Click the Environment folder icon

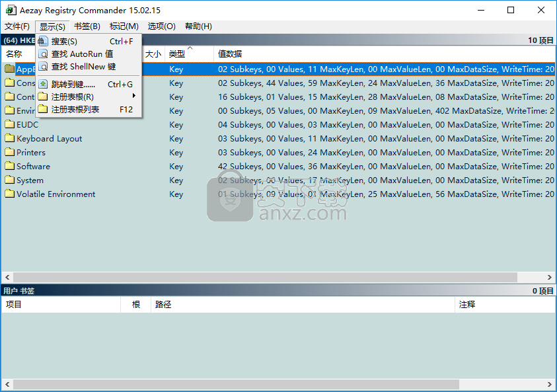10,110
